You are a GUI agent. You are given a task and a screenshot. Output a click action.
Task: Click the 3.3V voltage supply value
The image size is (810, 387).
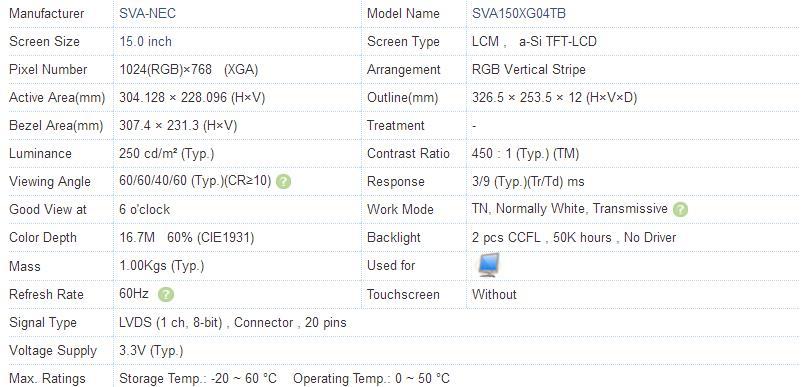(151, 351)
